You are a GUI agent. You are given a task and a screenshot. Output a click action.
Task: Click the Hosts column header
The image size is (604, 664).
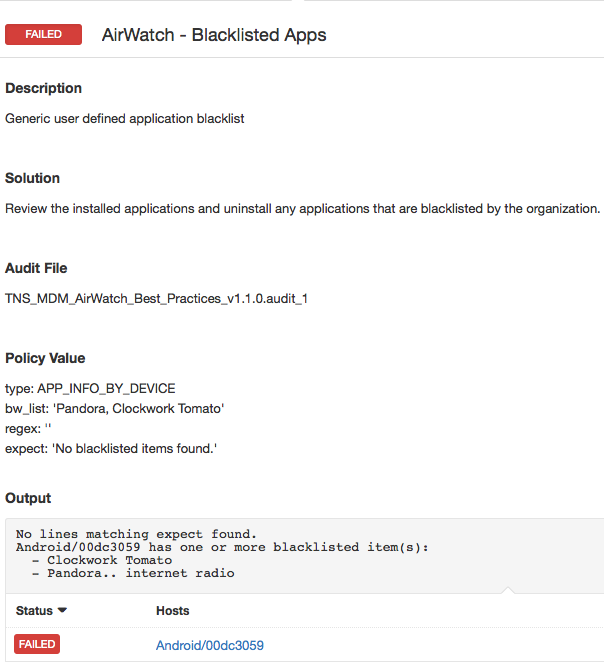[x=172, y=611]
